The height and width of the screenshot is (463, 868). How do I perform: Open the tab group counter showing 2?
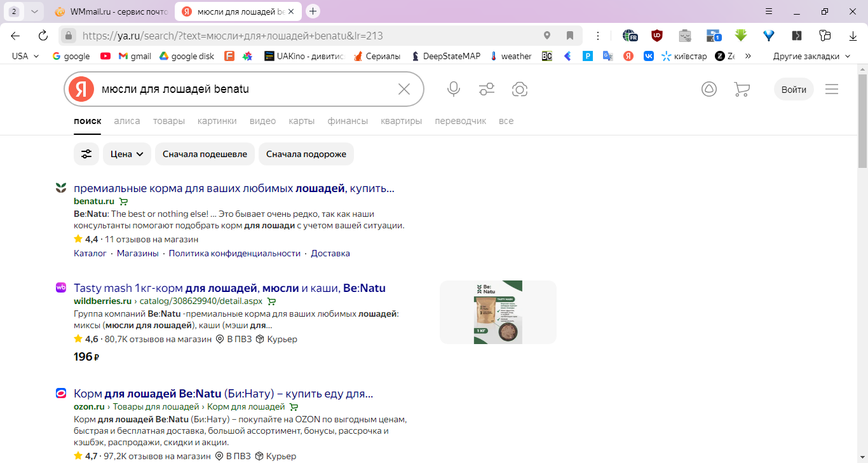coord(15,11)
